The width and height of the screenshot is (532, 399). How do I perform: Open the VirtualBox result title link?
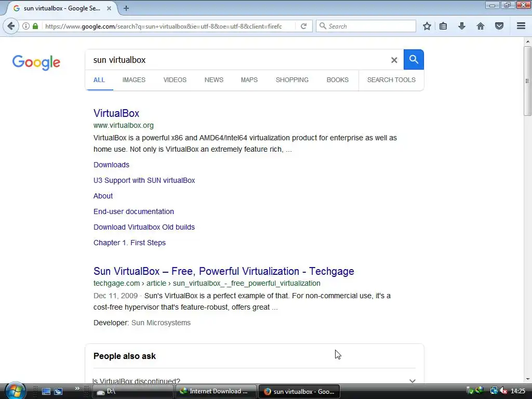click(116, 113)
